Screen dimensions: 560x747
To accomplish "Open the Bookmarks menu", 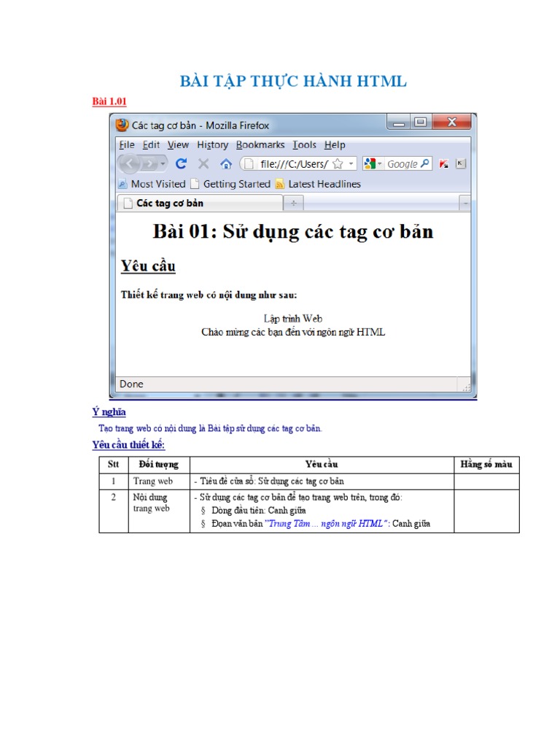I will click(260, 145).
